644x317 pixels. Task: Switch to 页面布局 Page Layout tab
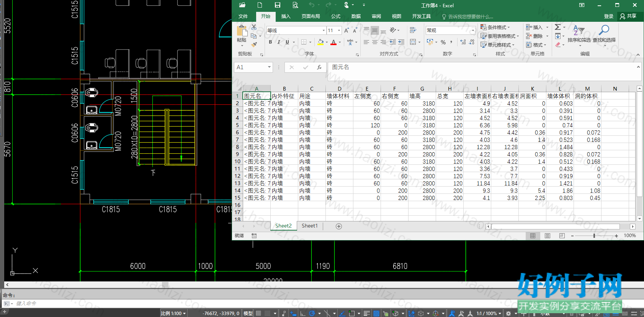(x=311, y=16)
